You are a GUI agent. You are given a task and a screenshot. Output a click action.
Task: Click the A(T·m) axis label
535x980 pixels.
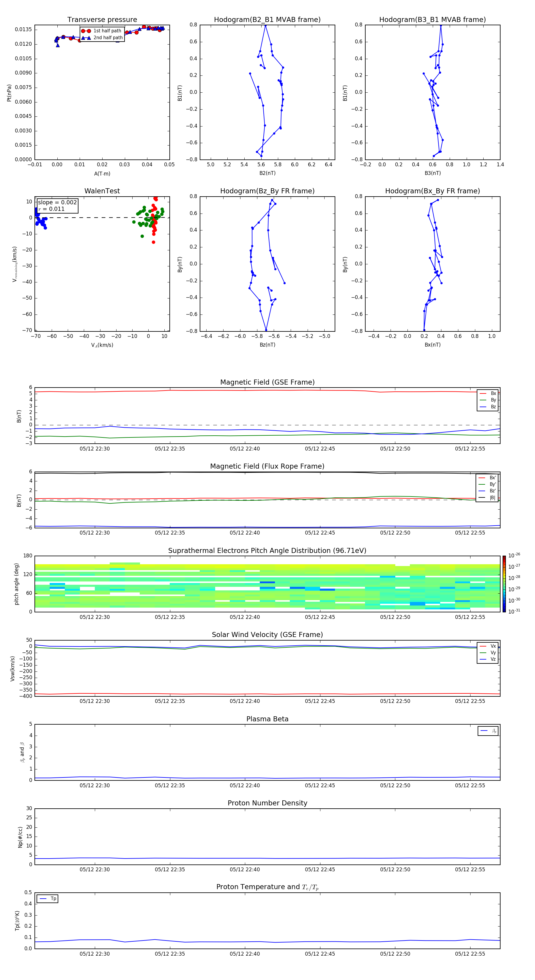point(102,173)
